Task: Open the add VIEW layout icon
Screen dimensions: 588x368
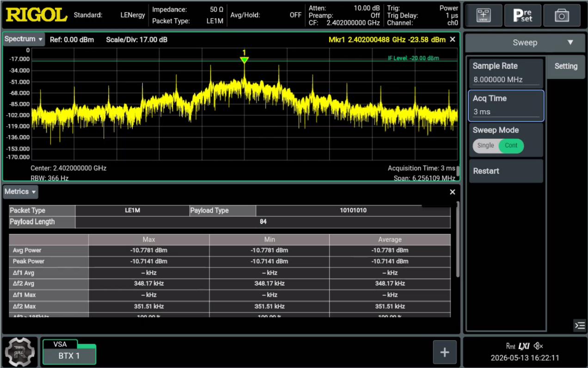Action: coord(483,16)
